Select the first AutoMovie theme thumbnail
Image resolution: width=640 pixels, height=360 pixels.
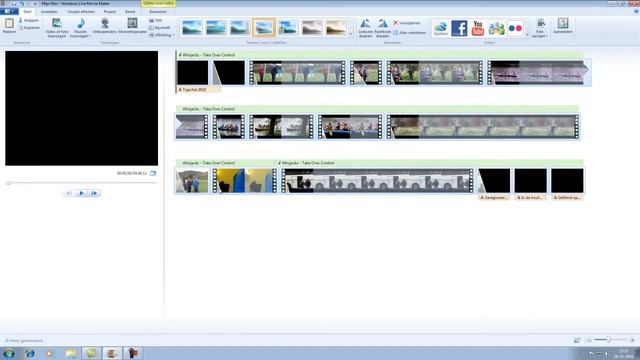coord(192,28)
